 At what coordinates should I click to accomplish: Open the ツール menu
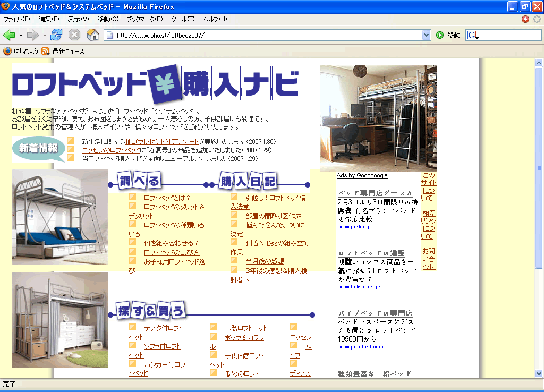click(x=182, y=19)
